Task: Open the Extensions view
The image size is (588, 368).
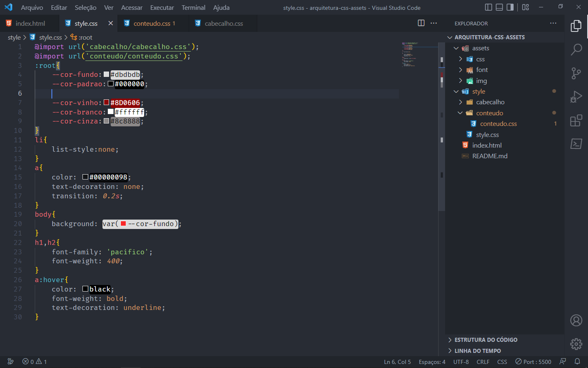Action: coord(576,121)
